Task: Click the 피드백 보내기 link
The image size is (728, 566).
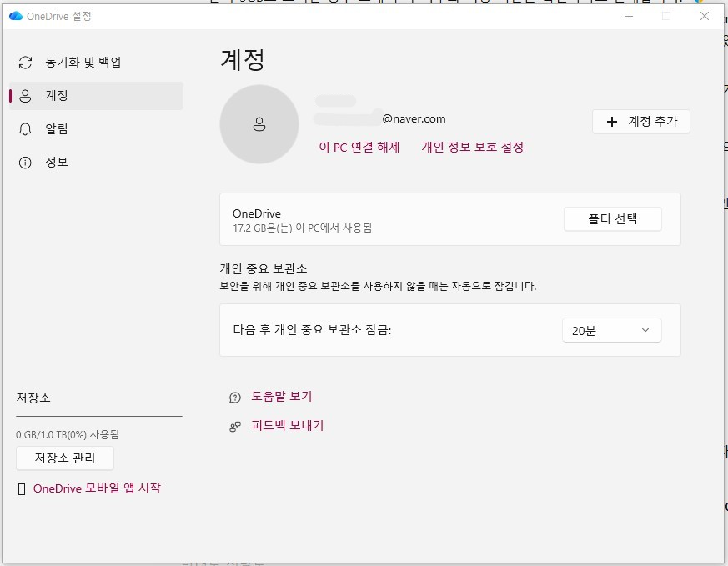Action: point(288,425)
